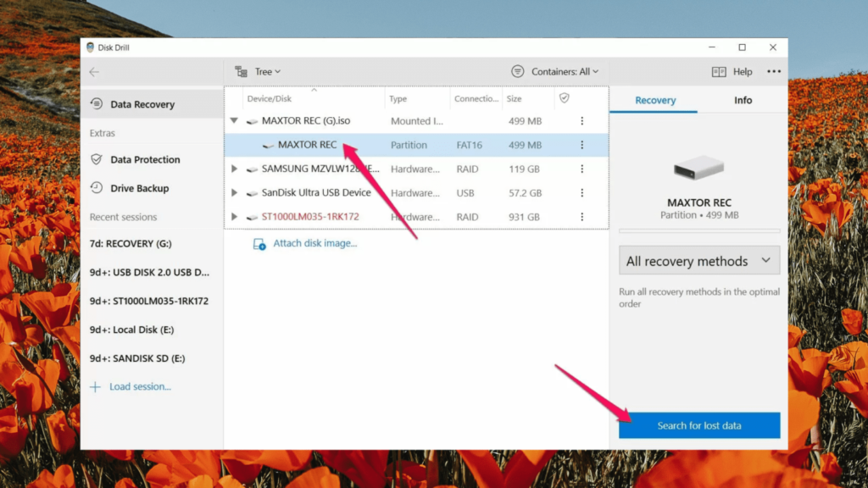Open the kebab menu for MAXTOR REC partition
This screenshot has height=488, width=868.
(581, 145)
